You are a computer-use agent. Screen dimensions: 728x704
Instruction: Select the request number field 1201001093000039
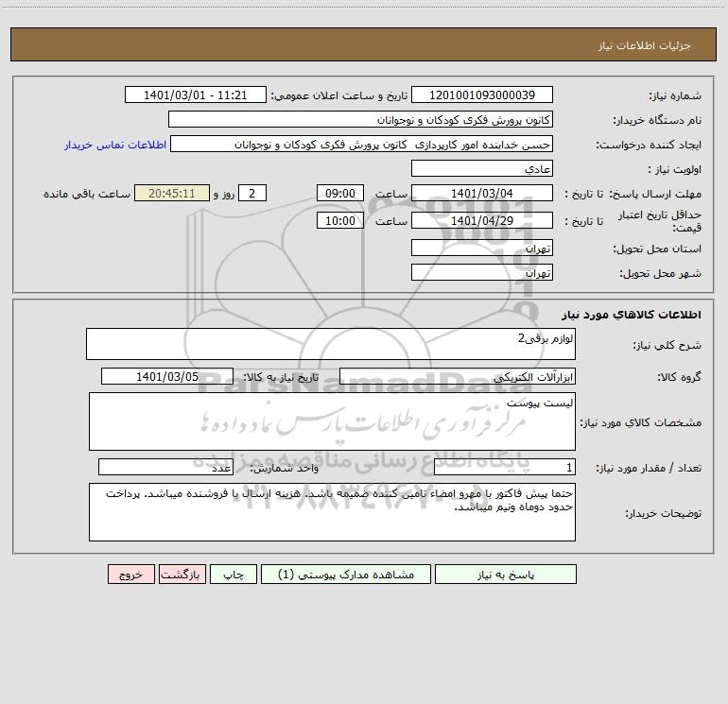coord(482,94)
